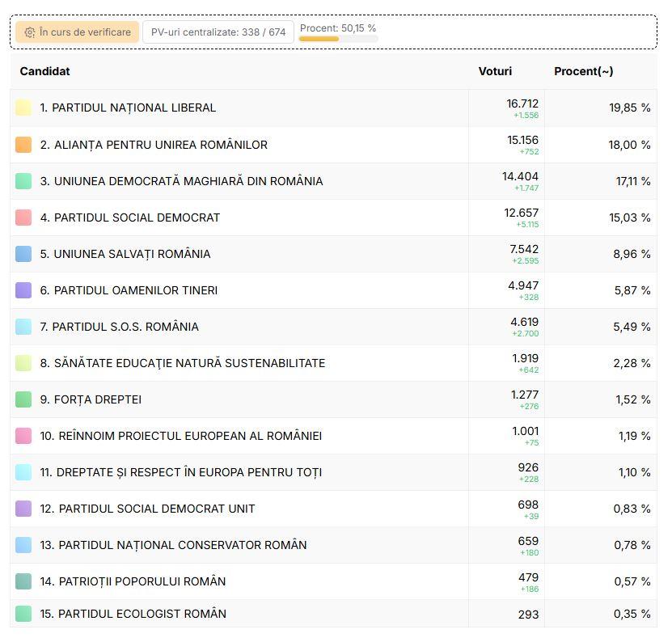Click the În curs de verificare status badge
Image resolution: width=672 pixels, height=638 pixels.
point(78,32)
